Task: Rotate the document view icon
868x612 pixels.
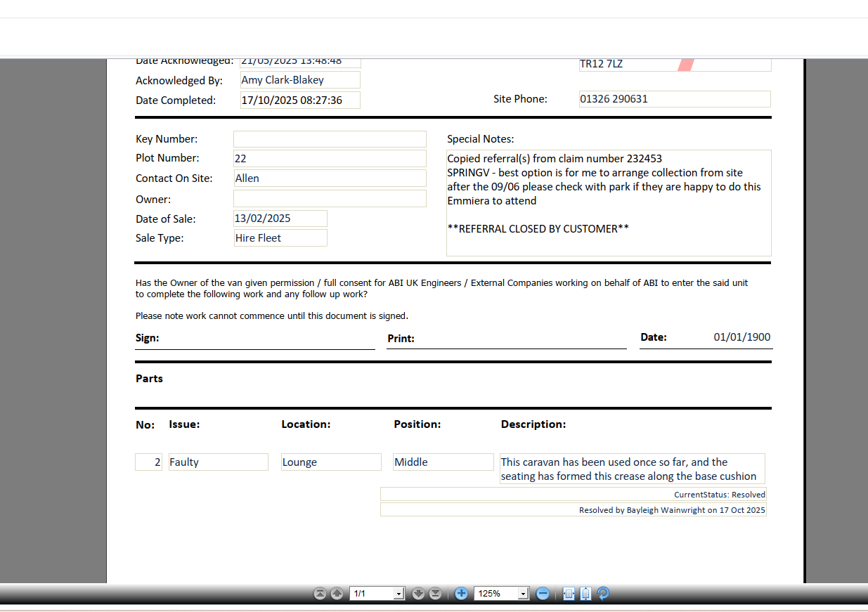Action: click(x=603, y=594)
